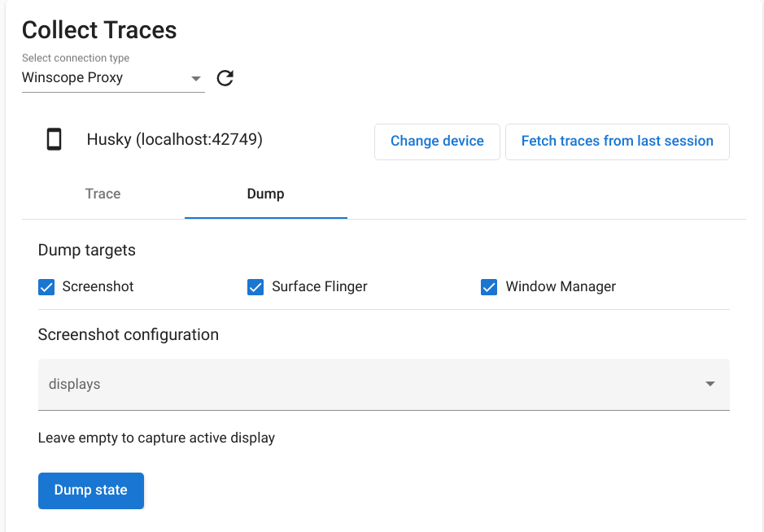Click the displays field chevron icon

coord(709,384)
